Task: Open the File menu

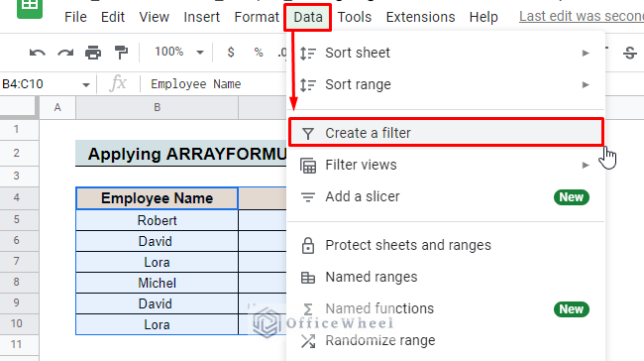Action: pos(75,17)
